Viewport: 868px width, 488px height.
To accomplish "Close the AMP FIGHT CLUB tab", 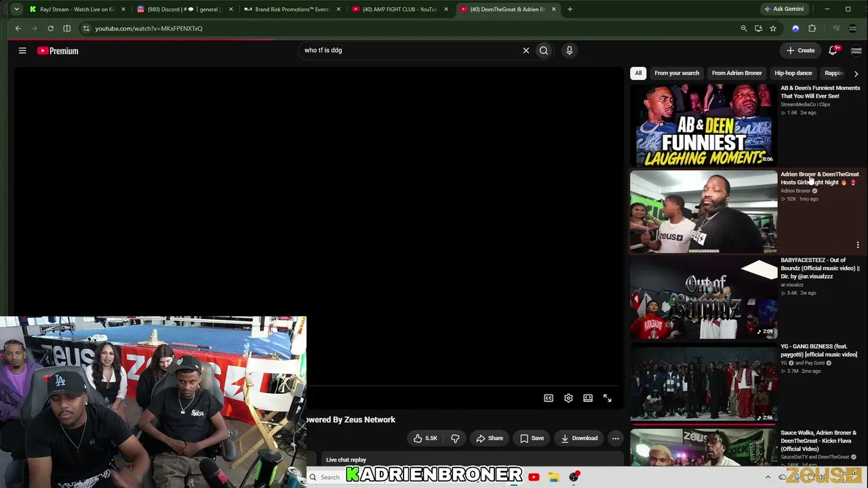I will point(446,9).
